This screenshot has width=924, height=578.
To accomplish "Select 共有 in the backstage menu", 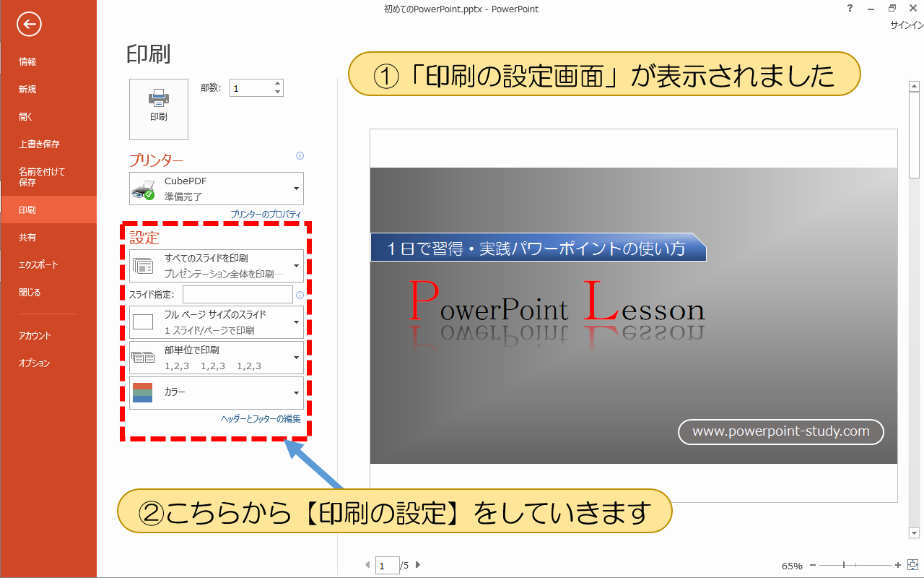I will pos(48,238).
